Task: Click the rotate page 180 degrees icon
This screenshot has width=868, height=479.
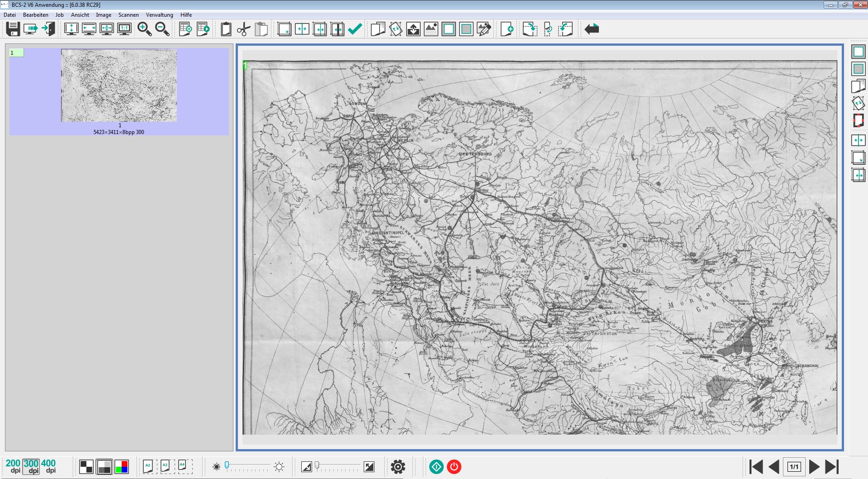Action: pos(547,29)
